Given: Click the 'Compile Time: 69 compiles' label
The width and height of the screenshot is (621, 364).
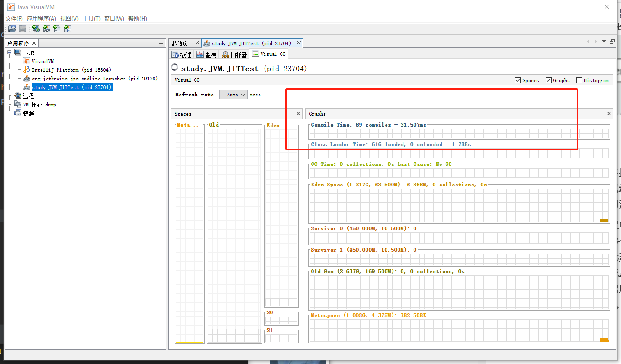Looking at the screenshot, I should click(x=368, y=125).
